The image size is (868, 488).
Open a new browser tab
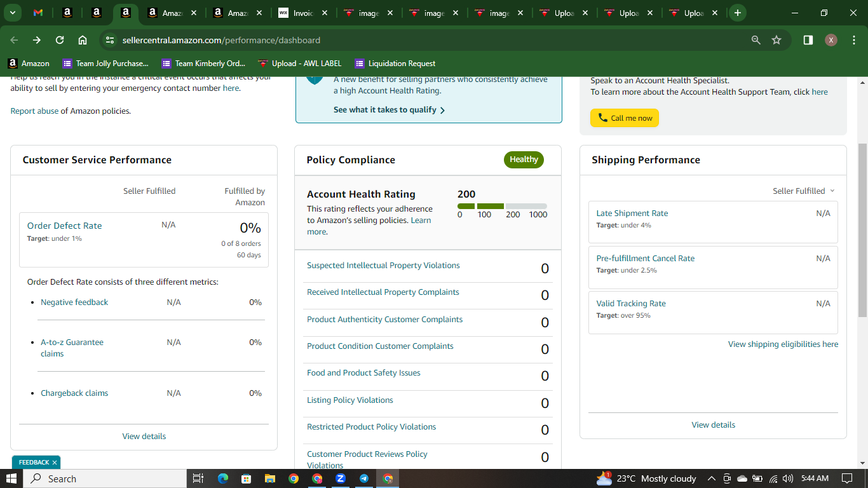pyautogui.click(x=737, y=13)
